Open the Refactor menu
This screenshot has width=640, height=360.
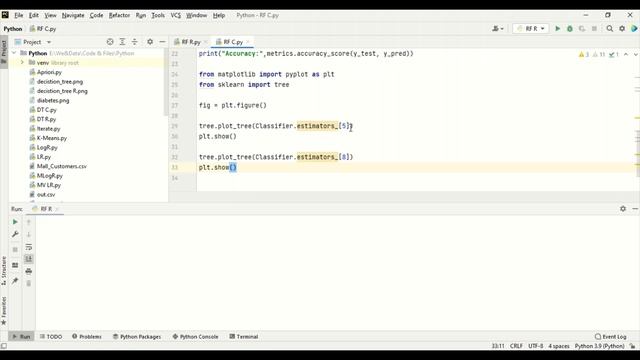pyautogui.click(x=119, y=15)
